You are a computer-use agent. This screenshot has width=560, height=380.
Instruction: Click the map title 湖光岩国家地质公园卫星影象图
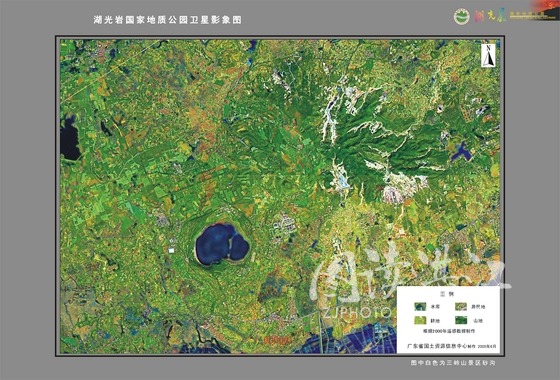pyautogui.click(x=168, y=20)
